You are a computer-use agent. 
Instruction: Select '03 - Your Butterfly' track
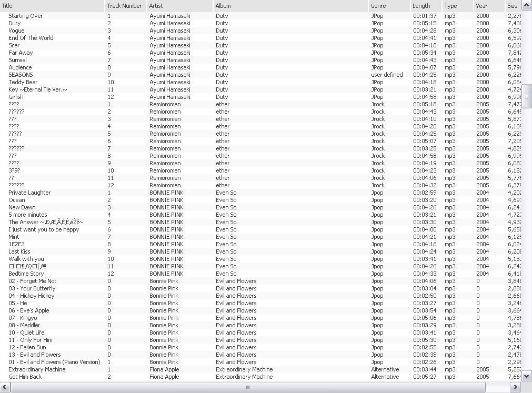coord(32,288)
